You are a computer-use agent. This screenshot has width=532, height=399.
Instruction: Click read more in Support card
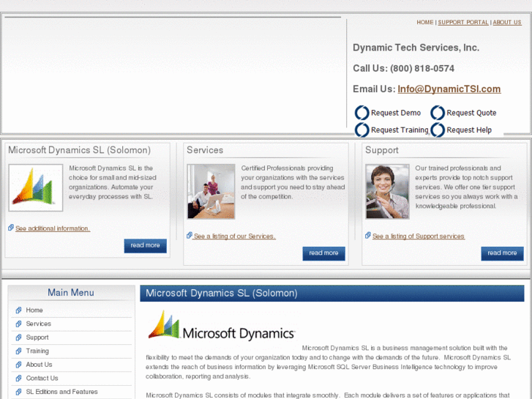pyautogui.click(x=502, y=253)
